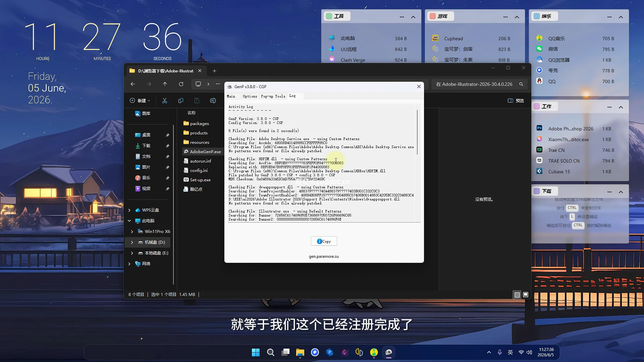Click the 名称 column header
Screen dimensions: 644x362
click(x=192, y=113)
